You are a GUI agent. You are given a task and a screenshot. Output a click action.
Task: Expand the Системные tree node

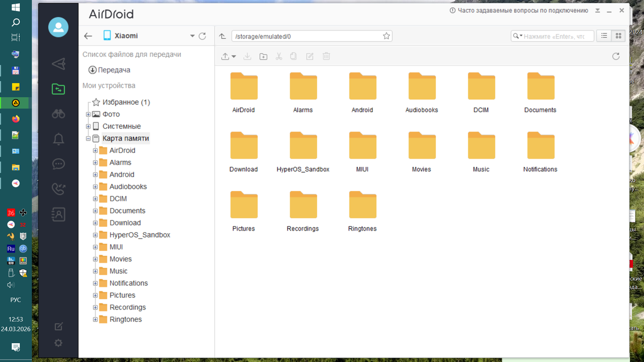pos(89,127)
